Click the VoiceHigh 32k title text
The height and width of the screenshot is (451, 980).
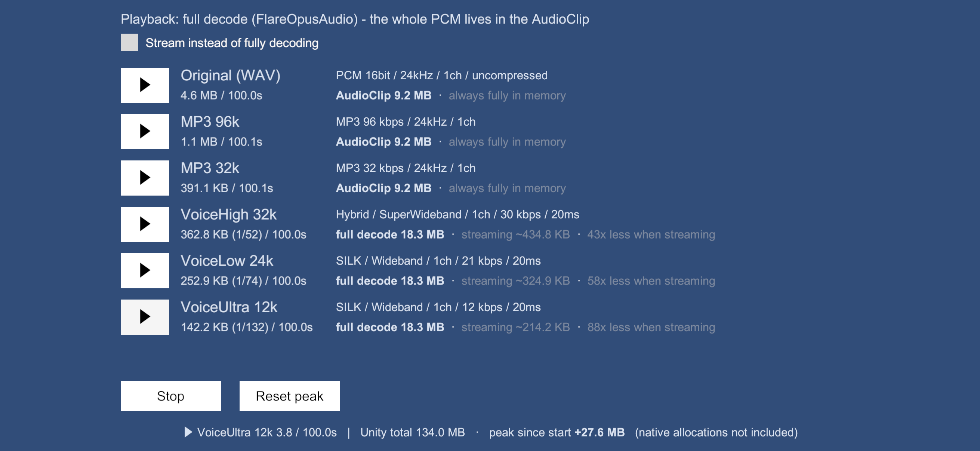point(229,215)
